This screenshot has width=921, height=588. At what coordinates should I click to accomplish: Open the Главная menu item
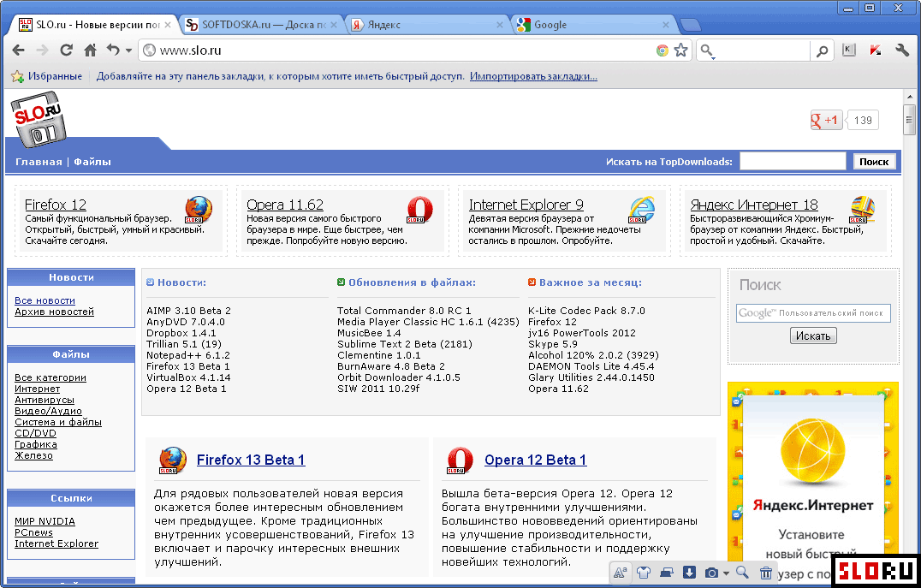39,162
